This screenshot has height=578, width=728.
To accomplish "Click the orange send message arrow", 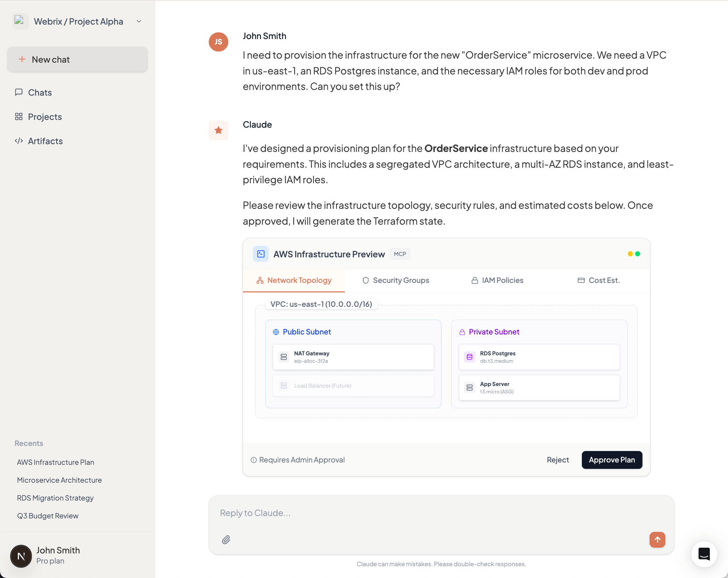I will pyautogui.click(x=657, y=540).
